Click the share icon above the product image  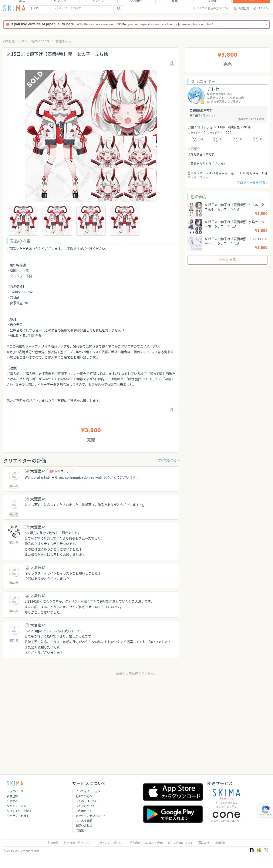pyautogui.click(x=172, y=63)
